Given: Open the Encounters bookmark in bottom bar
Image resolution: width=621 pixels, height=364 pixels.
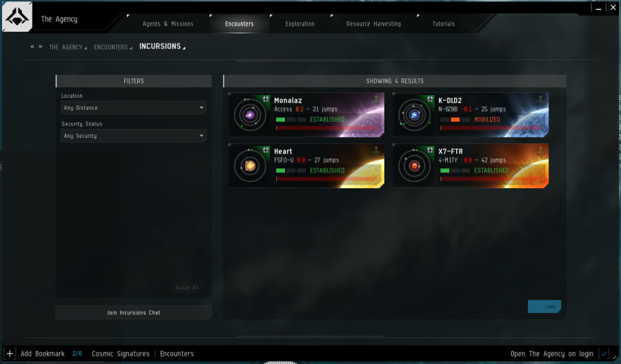Looking at the screenshot, I should (x=177, y=354).
